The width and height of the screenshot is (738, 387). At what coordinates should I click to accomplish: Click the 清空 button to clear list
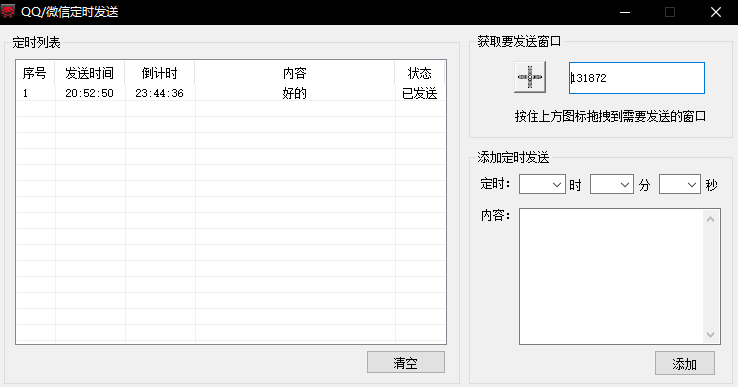pyautogui.click(x=406, y=362)
